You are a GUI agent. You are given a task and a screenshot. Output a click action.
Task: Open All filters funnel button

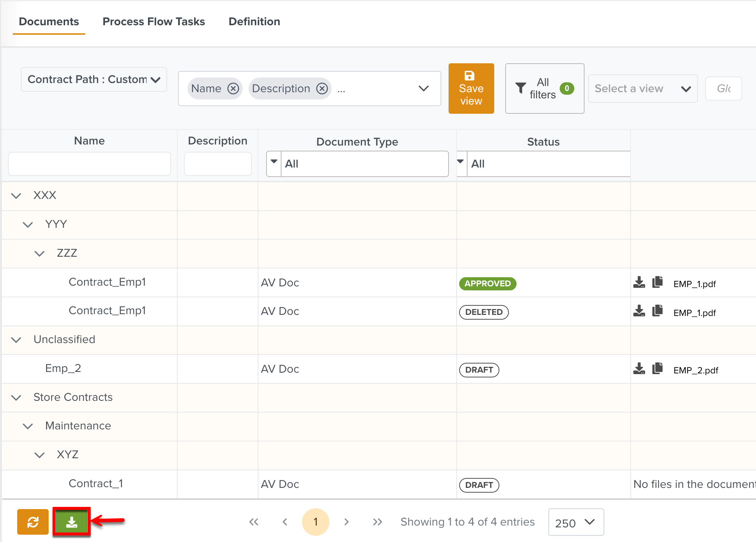point(544,89)
